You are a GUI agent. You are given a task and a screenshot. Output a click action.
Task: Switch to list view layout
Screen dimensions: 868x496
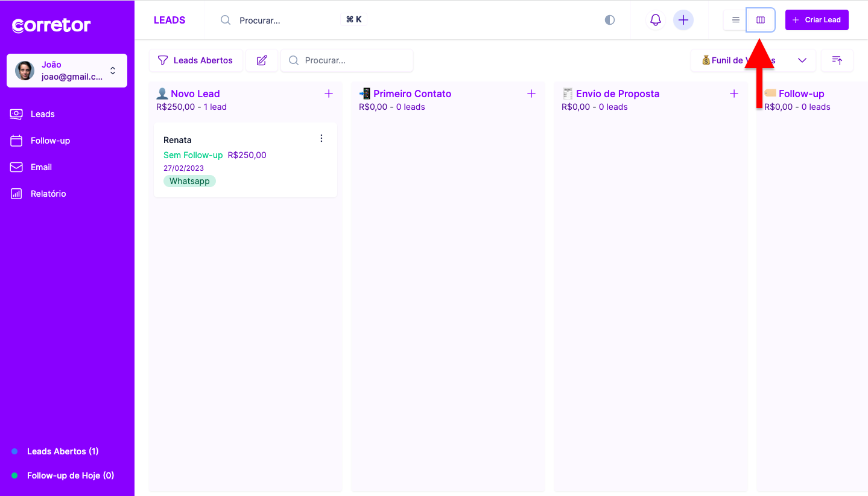point(735,20)
